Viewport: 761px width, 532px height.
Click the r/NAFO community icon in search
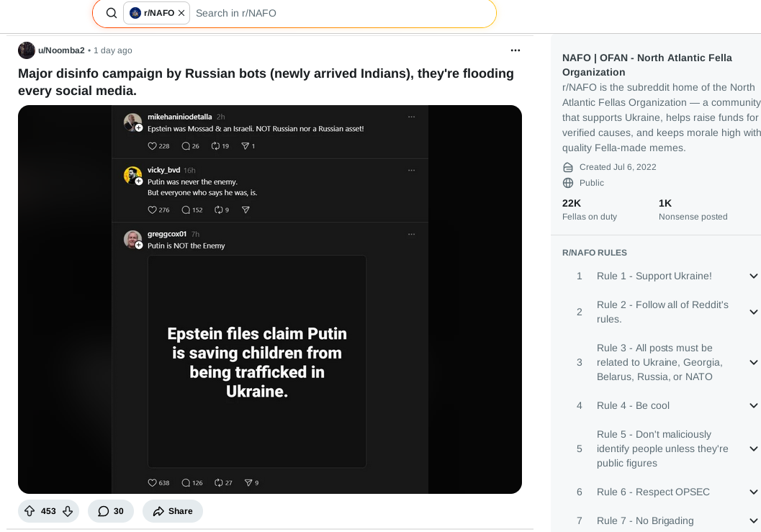(135, 13)
